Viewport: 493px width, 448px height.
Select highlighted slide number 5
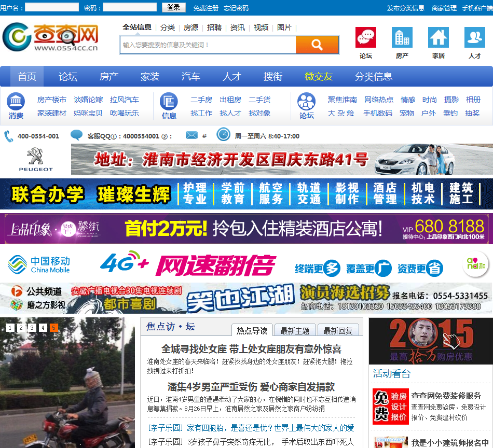[54, 328]
